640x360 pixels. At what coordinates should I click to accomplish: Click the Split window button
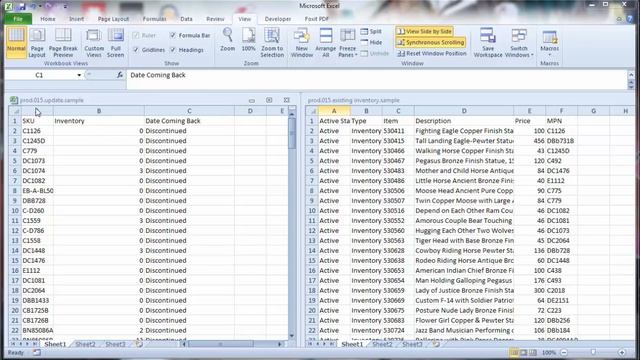371,31
